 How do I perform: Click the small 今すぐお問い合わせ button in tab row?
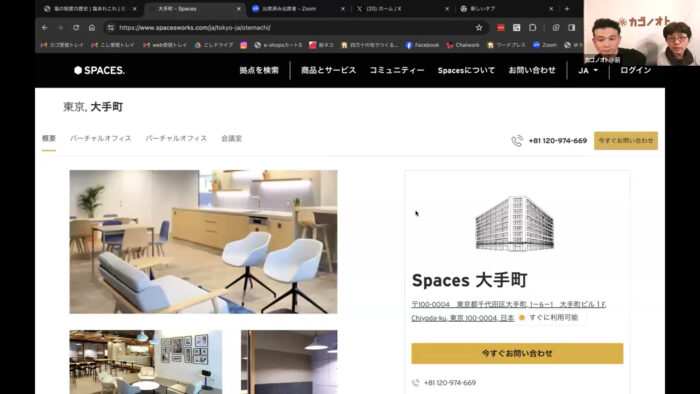[x=626, y=141]
